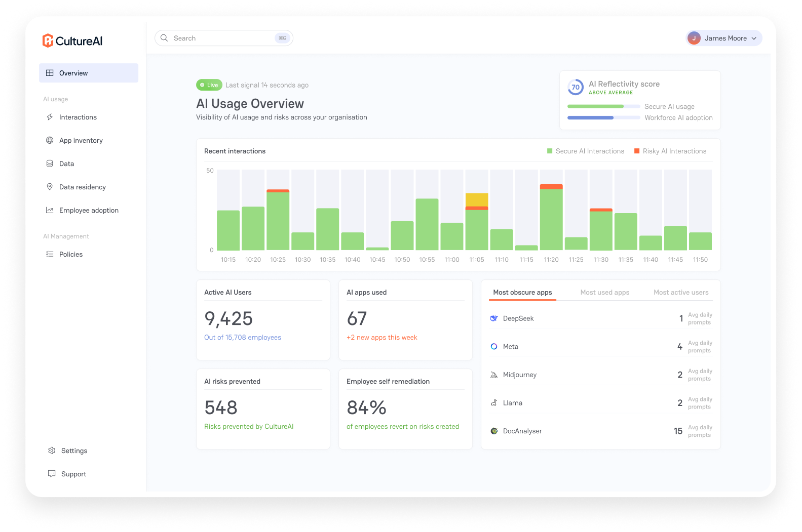Screen dimensions: 802x532
Task: Open Interactions via its lightning icon
Action: 50,117
